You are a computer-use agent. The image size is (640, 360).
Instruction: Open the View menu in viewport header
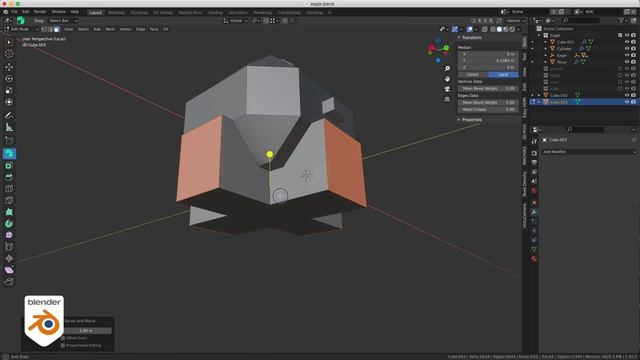pos(69,29)
